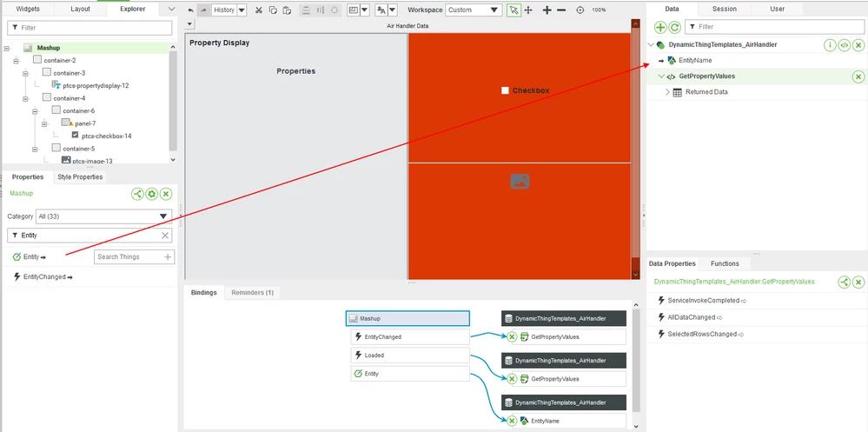Click the Cut scissors icon
868x432 pixels.
[x=259, y=10]
